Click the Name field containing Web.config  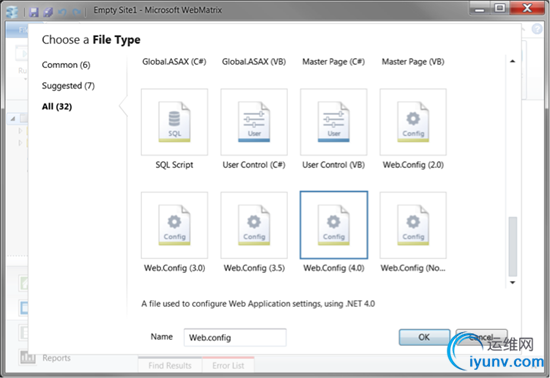coord(235,337)
